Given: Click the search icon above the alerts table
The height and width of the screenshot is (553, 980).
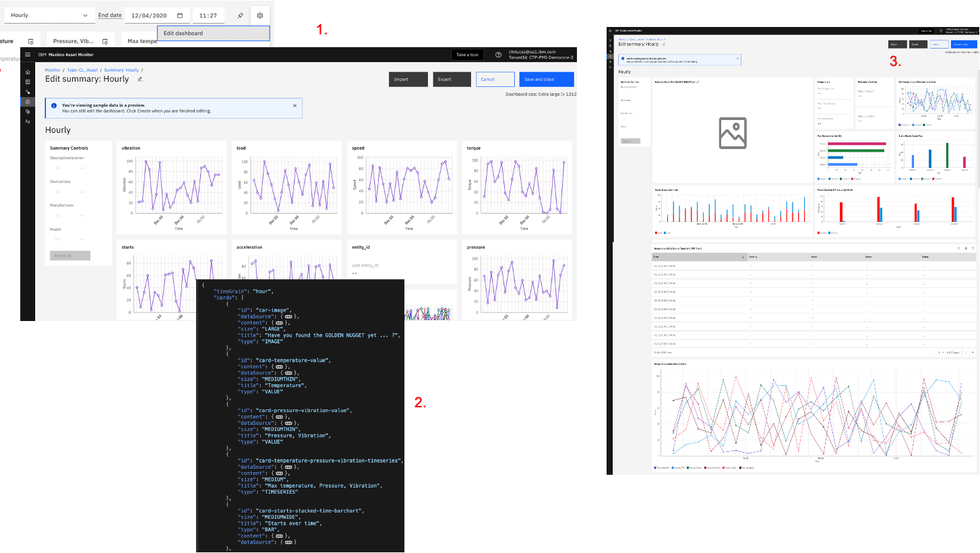Looking at the screenshot, I should pos(959,248).
